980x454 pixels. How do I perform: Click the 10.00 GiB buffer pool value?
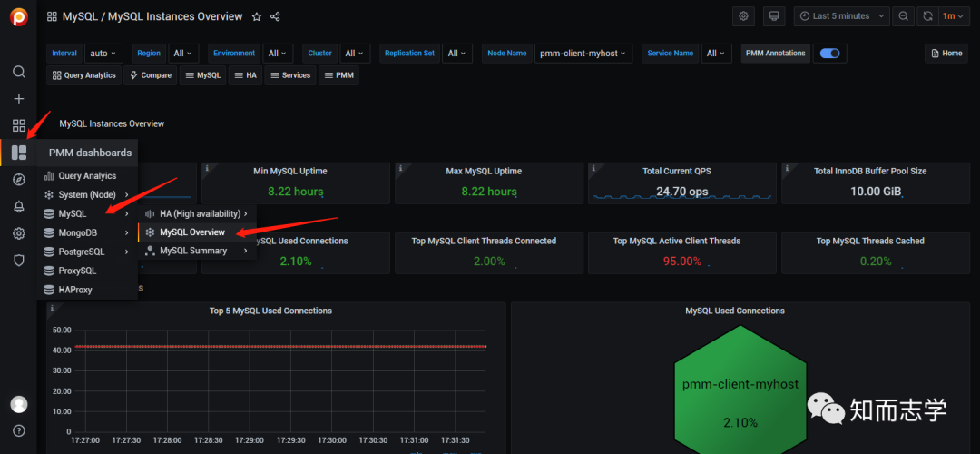click(x=876, y=192)
